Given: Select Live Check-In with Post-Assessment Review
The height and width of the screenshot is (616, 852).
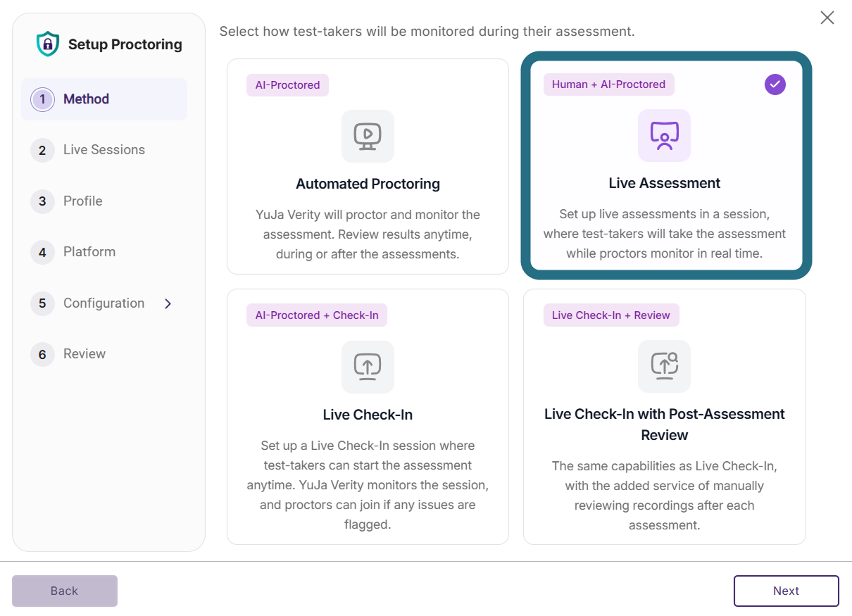Looking at the screenshot, I should coord(664,417).
